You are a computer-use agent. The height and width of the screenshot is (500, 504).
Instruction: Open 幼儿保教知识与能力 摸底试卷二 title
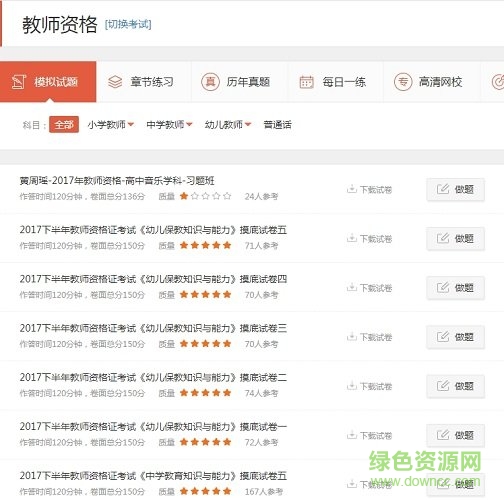(x=153, y=377)
